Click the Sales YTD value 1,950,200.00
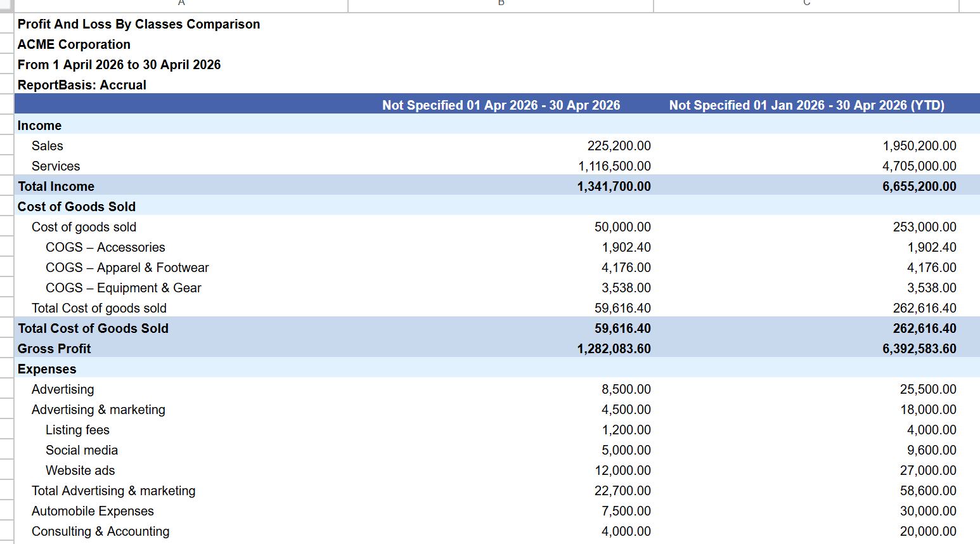The width and height of the screenshot is (980, 544). click(x=919, y=146)
